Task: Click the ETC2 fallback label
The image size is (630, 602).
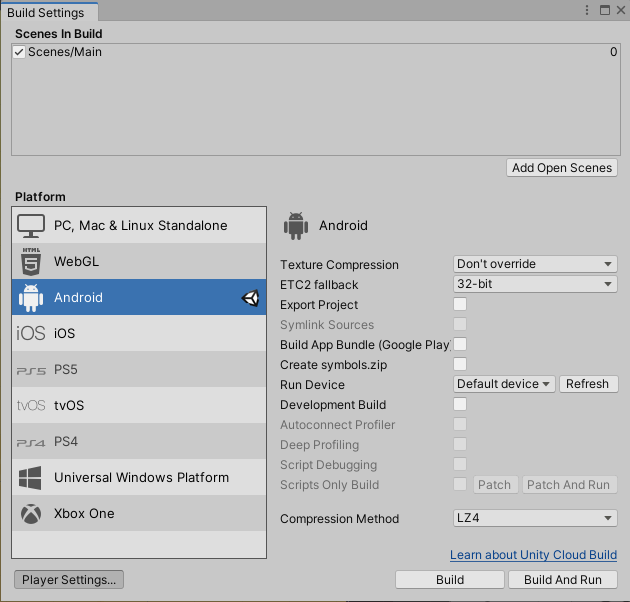Action: coord(319,285)
